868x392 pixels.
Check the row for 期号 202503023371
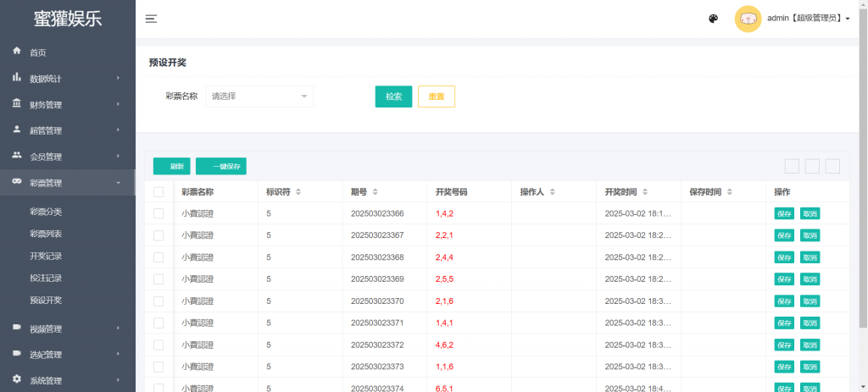coord(159,323)
